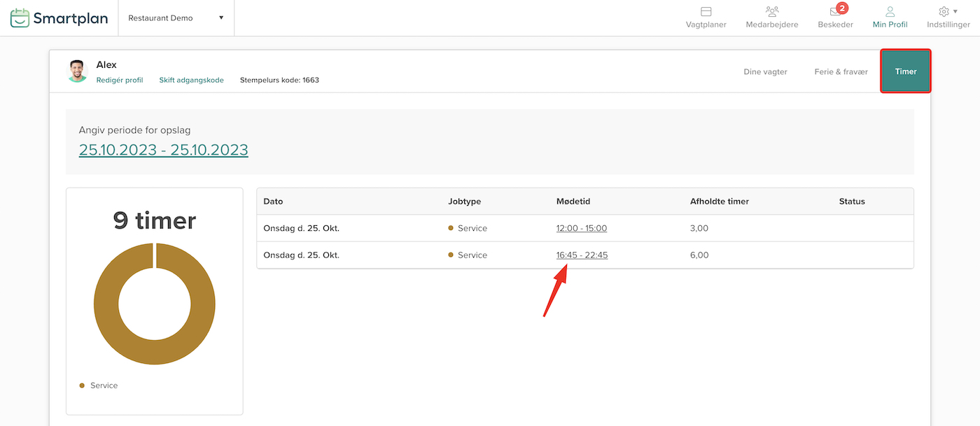Click the Smartplan logo icon
The height and width of the screenshot is (426, 980).
pos(20,17)
